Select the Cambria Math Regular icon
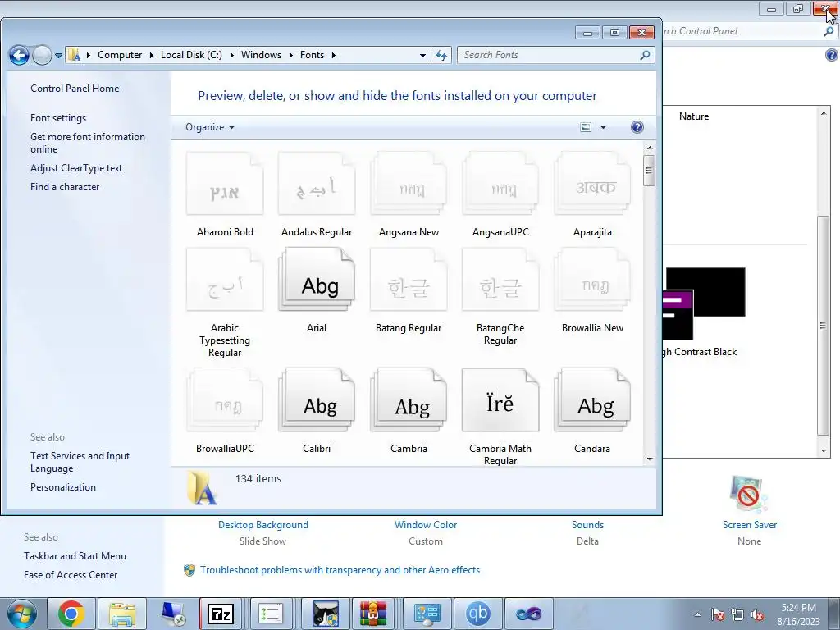 (500, 400)
